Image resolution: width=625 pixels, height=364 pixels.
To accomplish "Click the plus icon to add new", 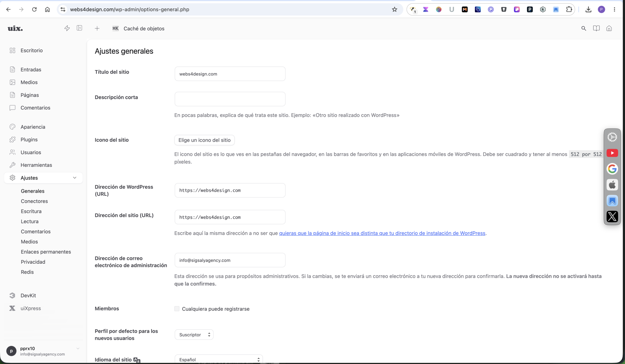I will (x=97, y=29).
